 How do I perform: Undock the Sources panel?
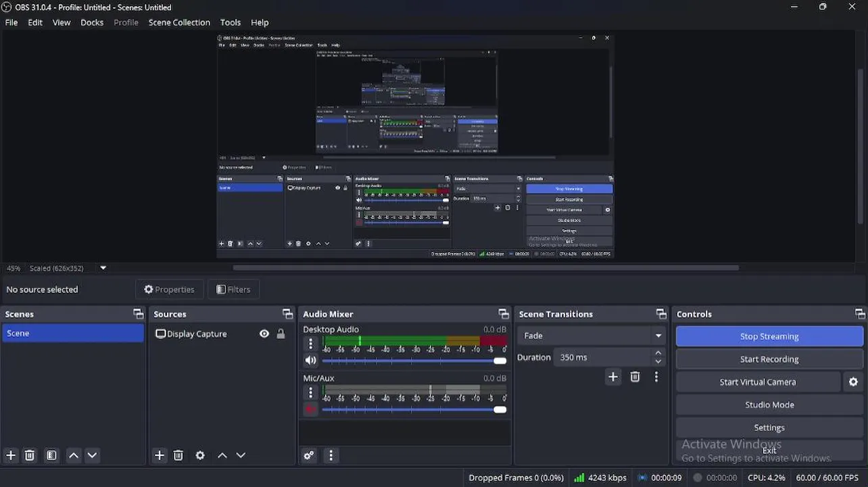click(x=288, y=314)
